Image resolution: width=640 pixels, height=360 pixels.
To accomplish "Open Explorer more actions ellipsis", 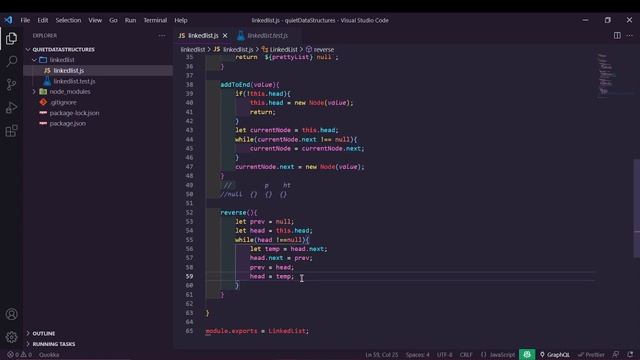I will pos(162,36).
